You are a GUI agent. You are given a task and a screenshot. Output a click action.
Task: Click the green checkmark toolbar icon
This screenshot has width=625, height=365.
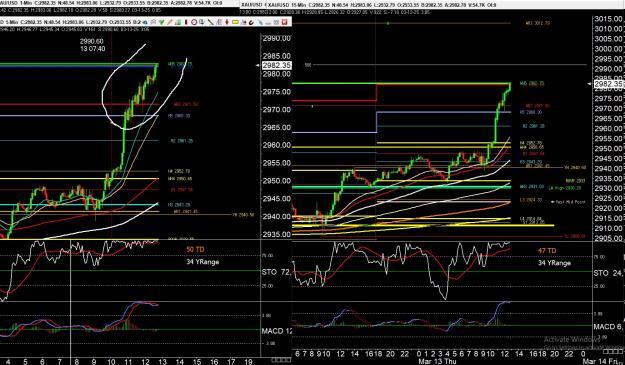[161, 22]
